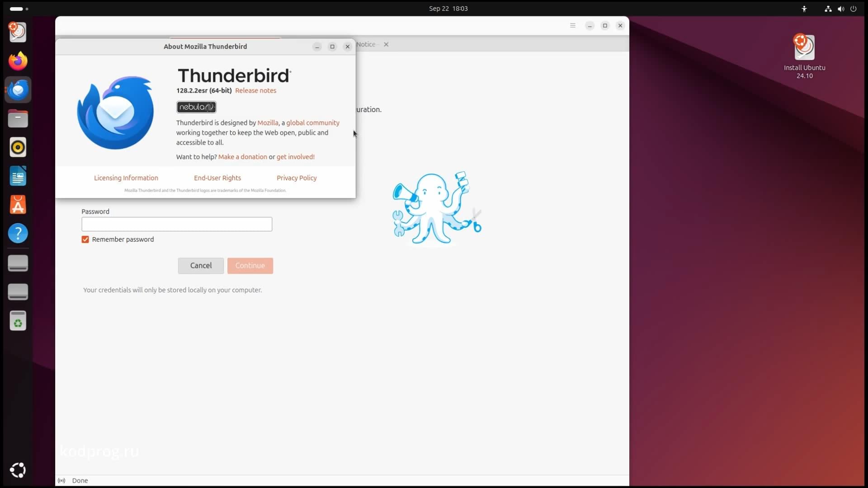Launch Firefox from the dock
This screenshot has width=868, height=488.
point(18,61)
